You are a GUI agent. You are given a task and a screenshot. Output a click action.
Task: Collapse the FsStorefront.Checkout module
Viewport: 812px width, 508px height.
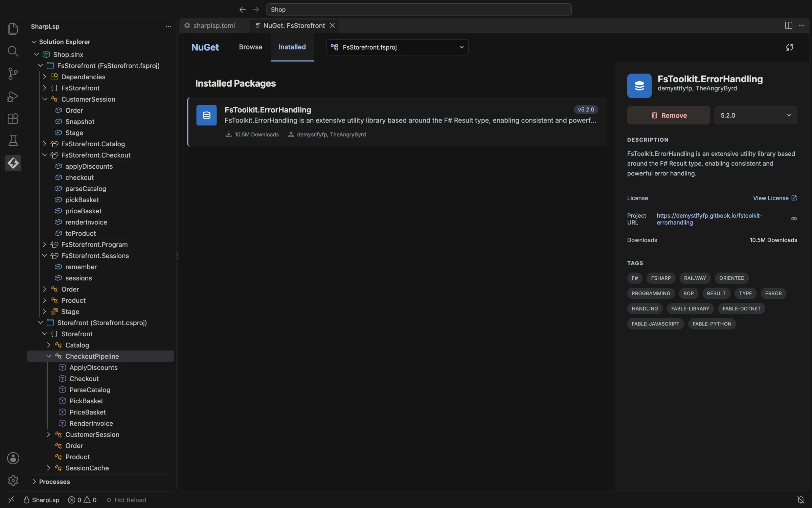[x=44, y=155]
